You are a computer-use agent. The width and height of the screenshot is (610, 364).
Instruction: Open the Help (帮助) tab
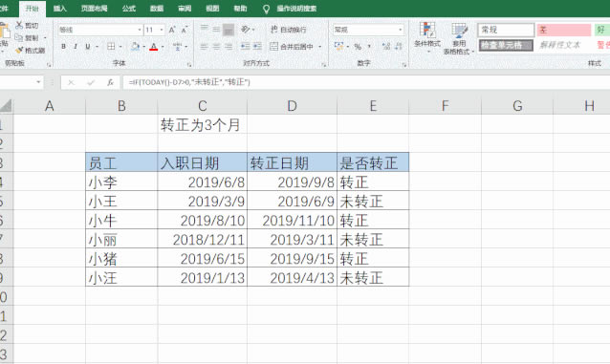tap(240, 9)
